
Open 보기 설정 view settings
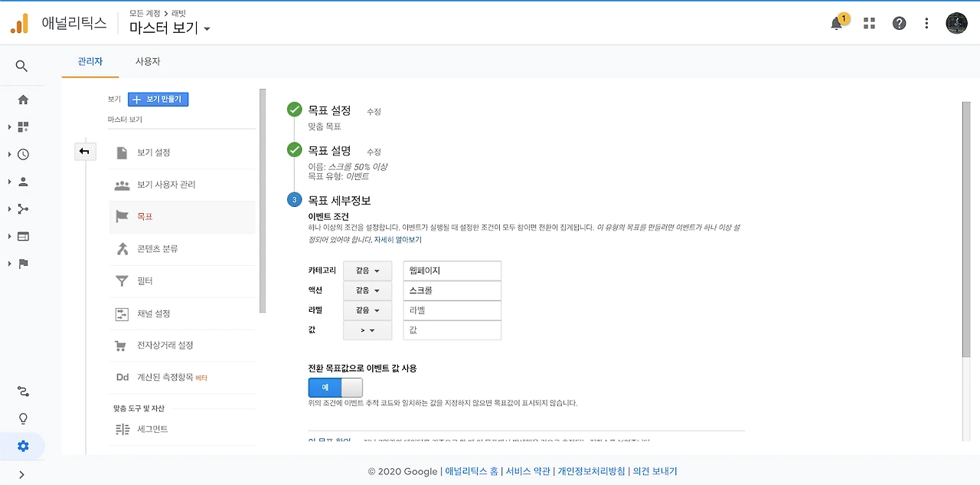point(182,152)
